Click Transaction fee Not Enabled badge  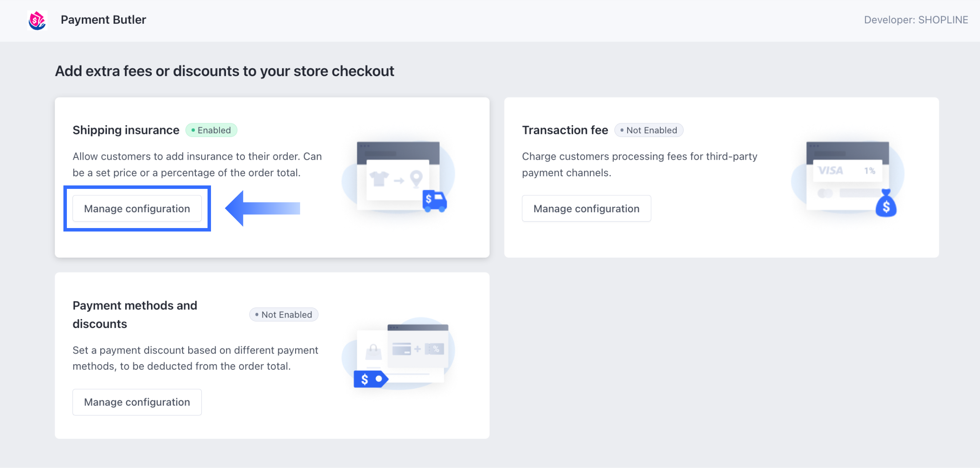649,130
